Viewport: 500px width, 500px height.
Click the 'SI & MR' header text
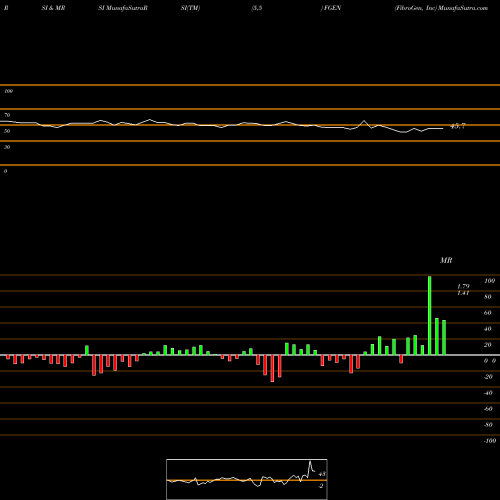pos(53,8)
